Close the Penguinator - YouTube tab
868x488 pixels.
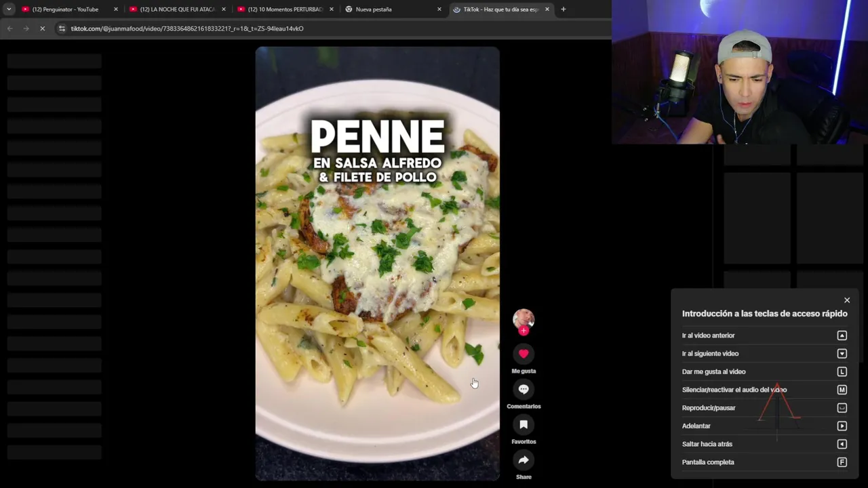pos(116,9)
